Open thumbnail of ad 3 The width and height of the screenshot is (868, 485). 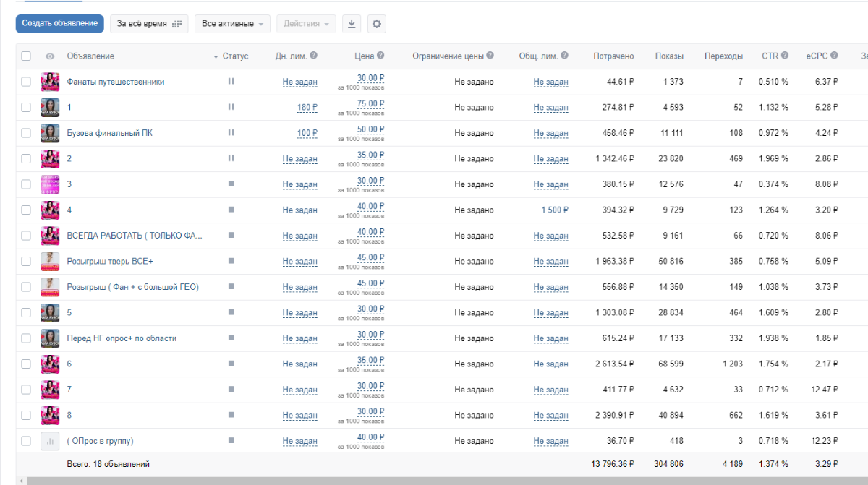(x=50, y=184)
